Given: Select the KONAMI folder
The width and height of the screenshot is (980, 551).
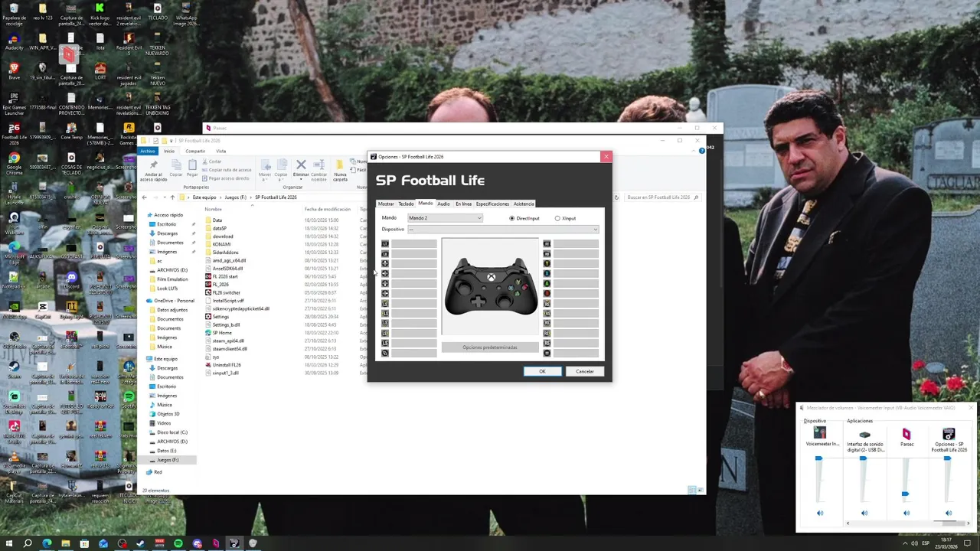Looking at the screenshot, I should [x=221, y=244].
